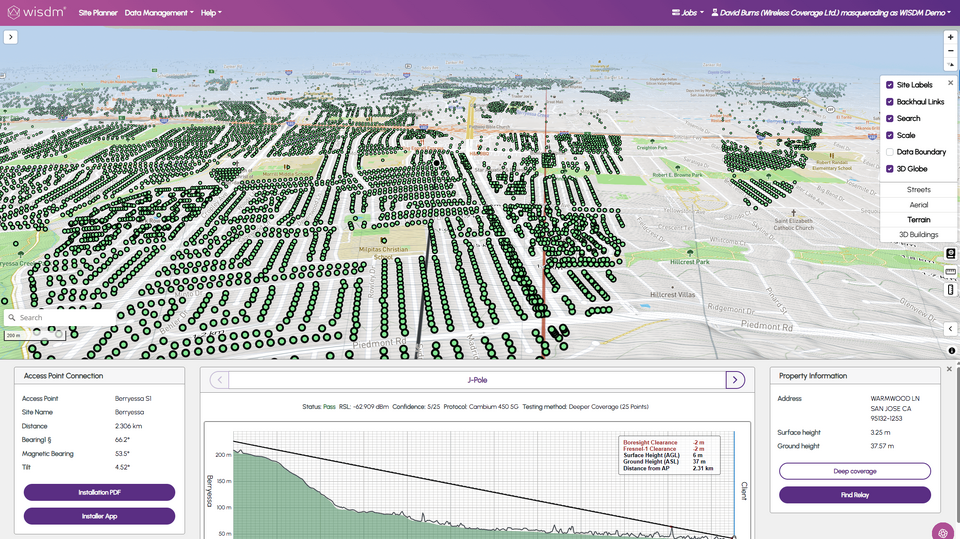Click the Berryessa S1 access point value

coord(133,399)
